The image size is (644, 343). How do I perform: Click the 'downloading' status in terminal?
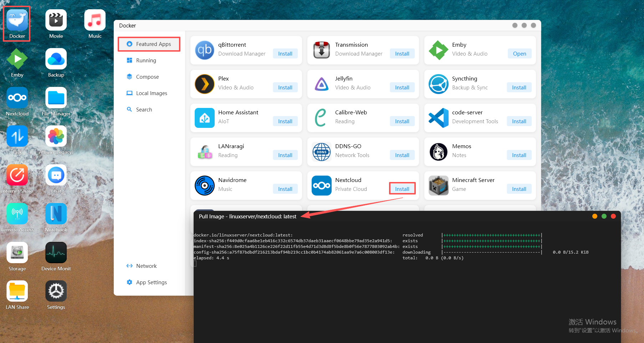point(416,252)
